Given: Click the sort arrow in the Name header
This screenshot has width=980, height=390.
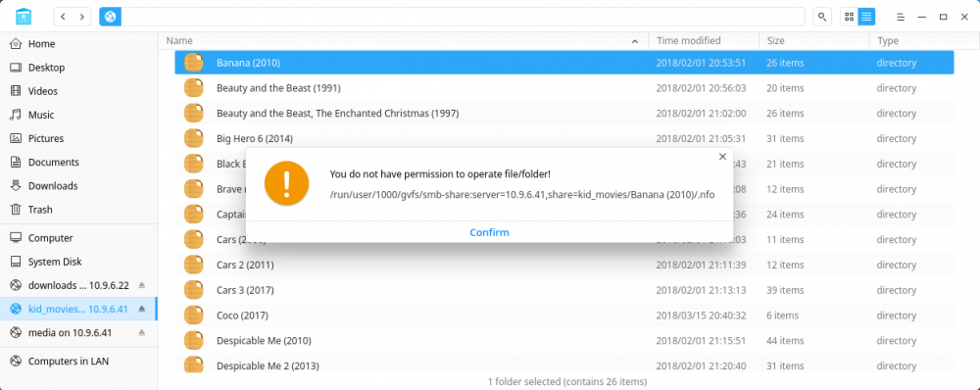Looking at the screenshot, I should click(x=635, y=41).
